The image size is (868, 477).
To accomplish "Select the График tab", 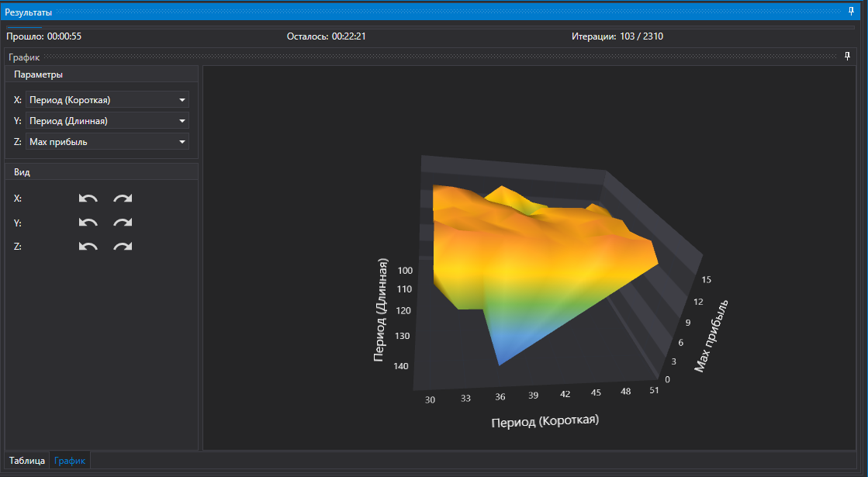I will (x=70, y=461).
